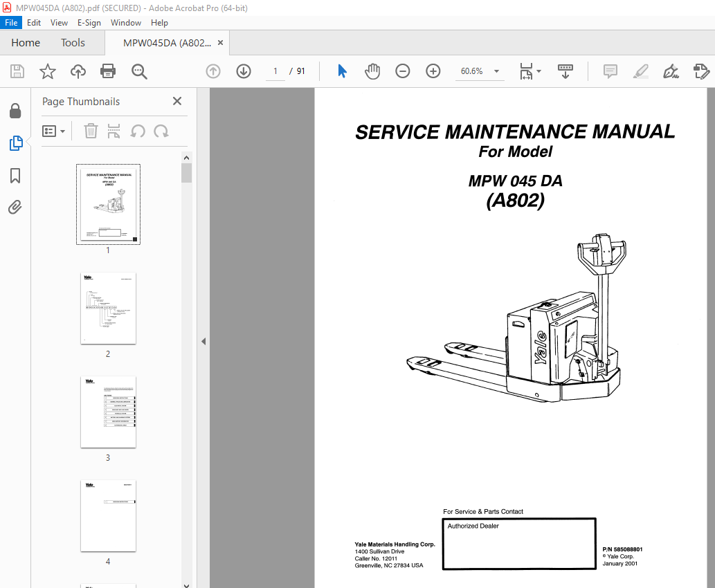Image resolution: width=715 pixels, height=588 pixels.
Task: Delete selected page with trash icon
Action: pos(91,131)
